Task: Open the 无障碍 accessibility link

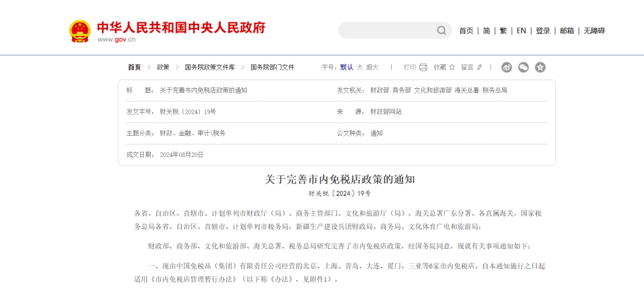Action: 595,31
